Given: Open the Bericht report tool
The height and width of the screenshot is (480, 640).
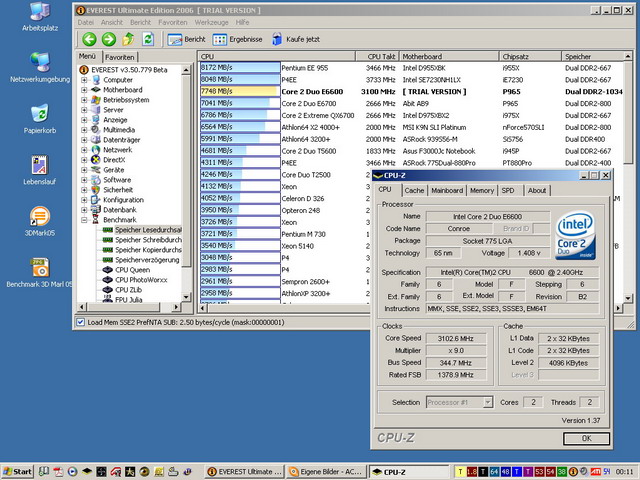Looking at the screenshot, I should coord(186,39).
